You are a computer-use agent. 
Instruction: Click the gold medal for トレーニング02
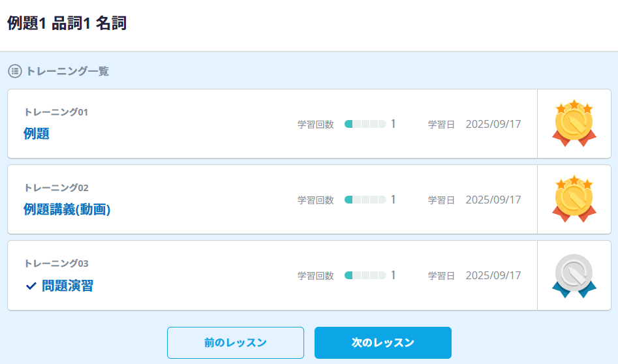tap(574, 198)
